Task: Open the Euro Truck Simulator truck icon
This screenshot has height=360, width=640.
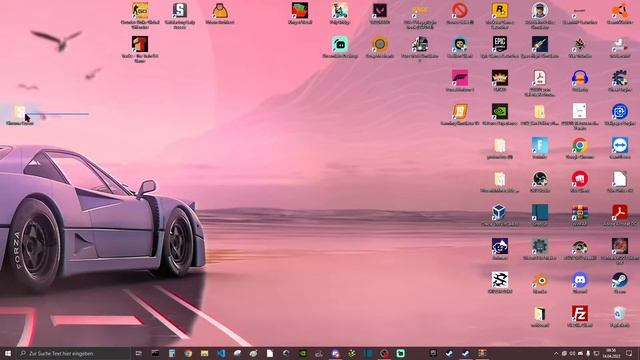Action: coord(420,48)
